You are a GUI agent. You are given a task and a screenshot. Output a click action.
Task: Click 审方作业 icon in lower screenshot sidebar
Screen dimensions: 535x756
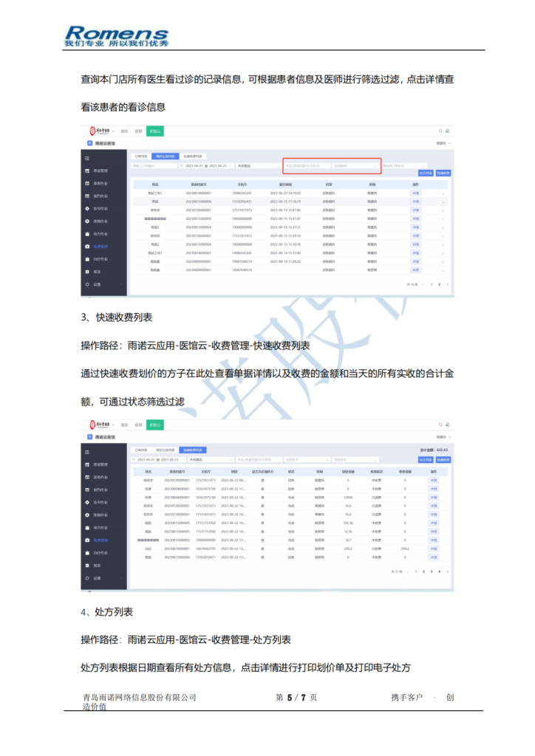pos(87,527)
